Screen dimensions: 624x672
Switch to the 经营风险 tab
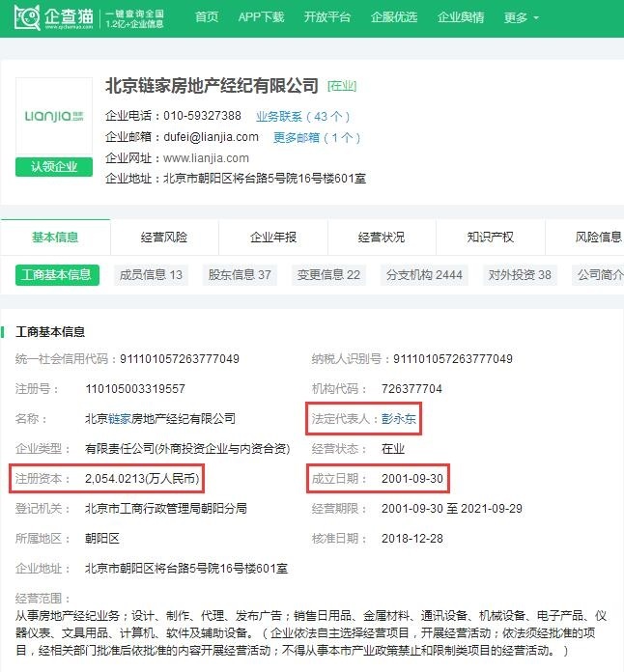pyautogui.click(x=164, y=237)
